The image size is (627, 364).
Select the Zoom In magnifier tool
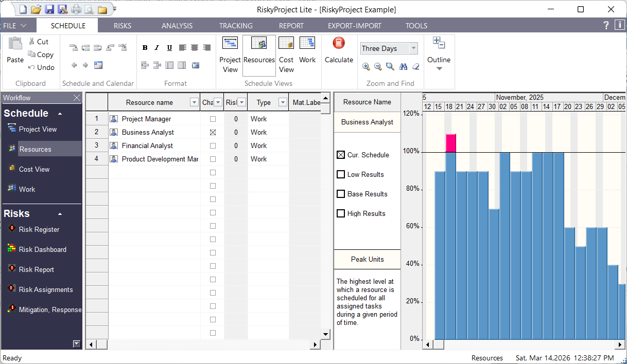(366, 67)
